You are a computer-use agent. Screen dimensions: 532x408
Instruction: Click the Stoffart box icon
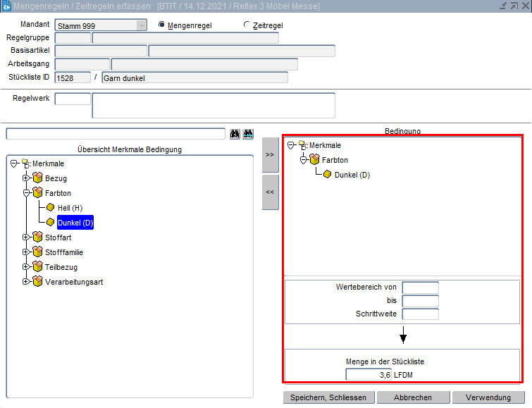[38, 237]
